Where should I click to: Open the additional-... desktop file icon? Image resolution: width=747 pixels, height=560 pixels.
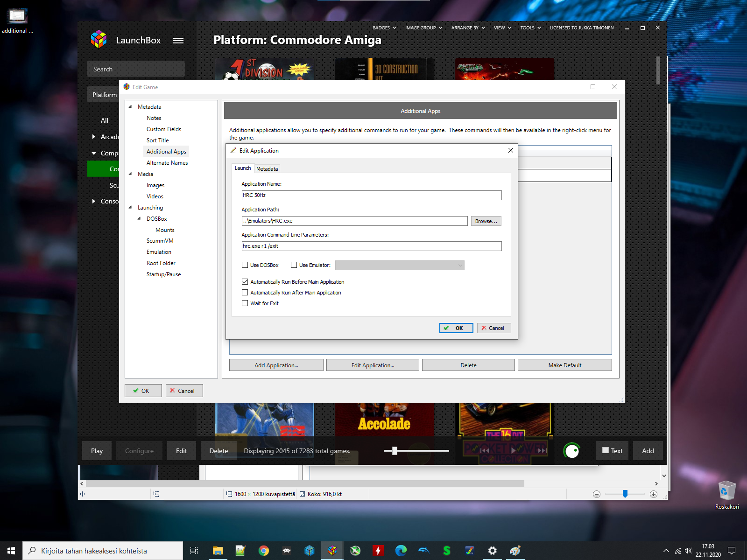click(17, 21)
